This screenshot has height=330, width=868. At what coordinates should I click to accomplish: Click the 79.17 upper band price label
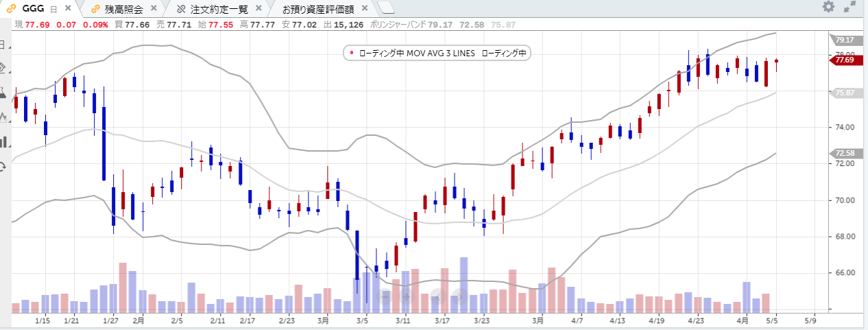point(843,40)
